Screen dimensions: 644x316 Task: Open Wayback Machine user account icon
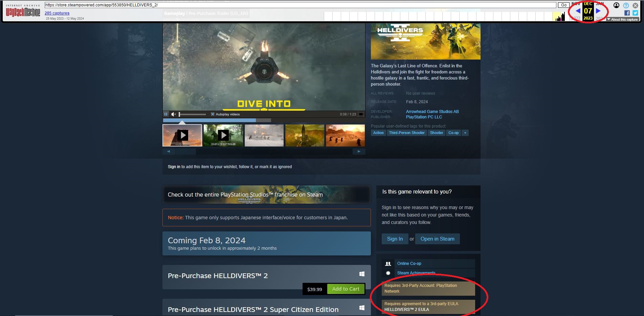[616, 5]
